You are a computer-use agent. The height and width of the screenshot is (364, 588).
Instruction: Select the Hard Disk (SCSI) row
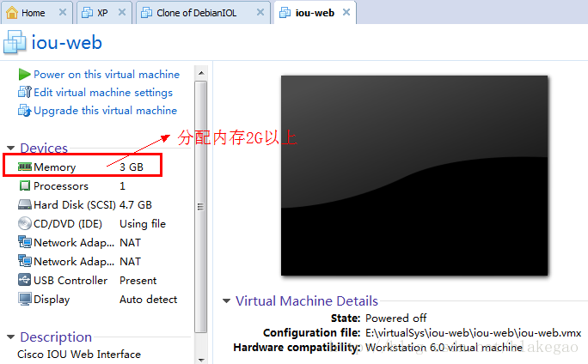85,204
